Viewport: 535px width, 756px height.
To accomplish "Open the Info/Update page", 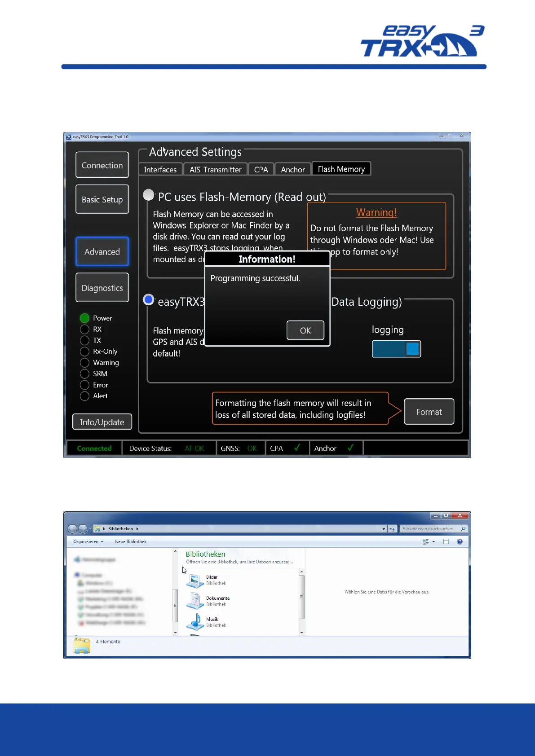I will pyautogui.click(x=102, y=422).
